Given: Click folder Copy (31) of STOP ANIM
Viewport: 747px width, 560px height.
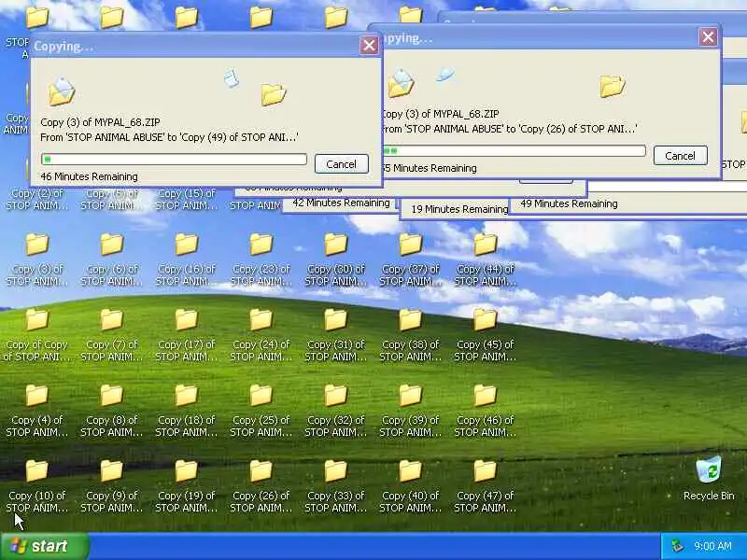Looking at the screenshot, I should 336,335.
